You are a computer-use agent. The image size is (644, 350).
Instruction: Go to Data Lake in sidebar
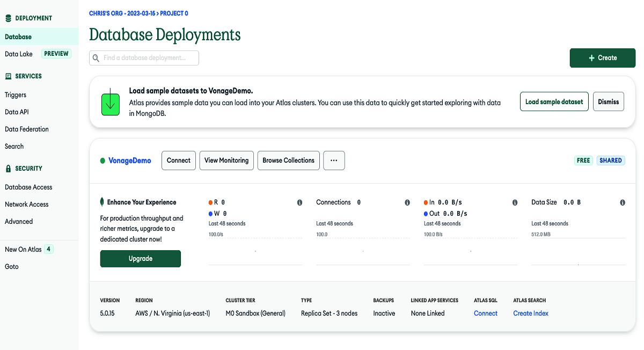[19, 54]
